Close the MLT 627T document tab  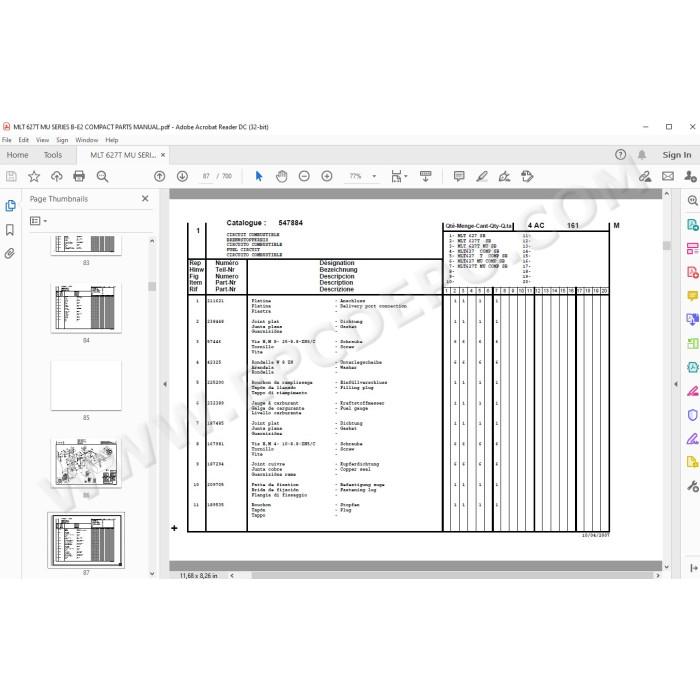pyautogui.click(x=163, y=155)
